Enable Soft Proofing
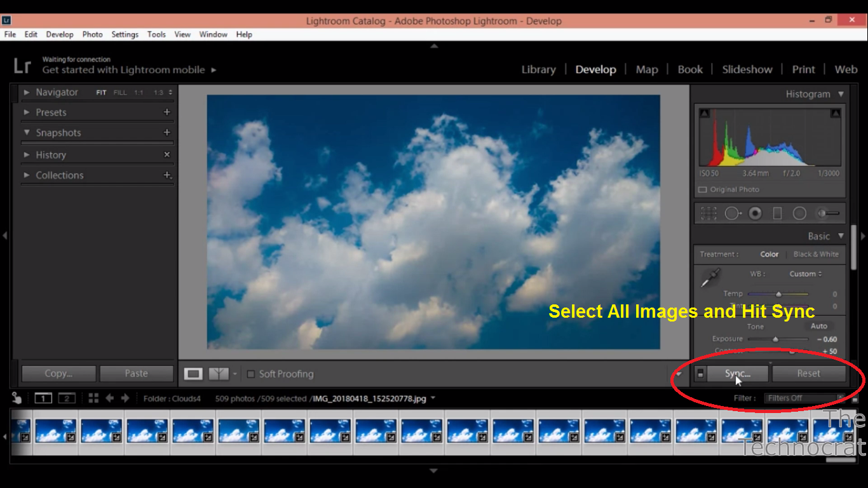Screen dimensions: 868x488 click(251, 374)
